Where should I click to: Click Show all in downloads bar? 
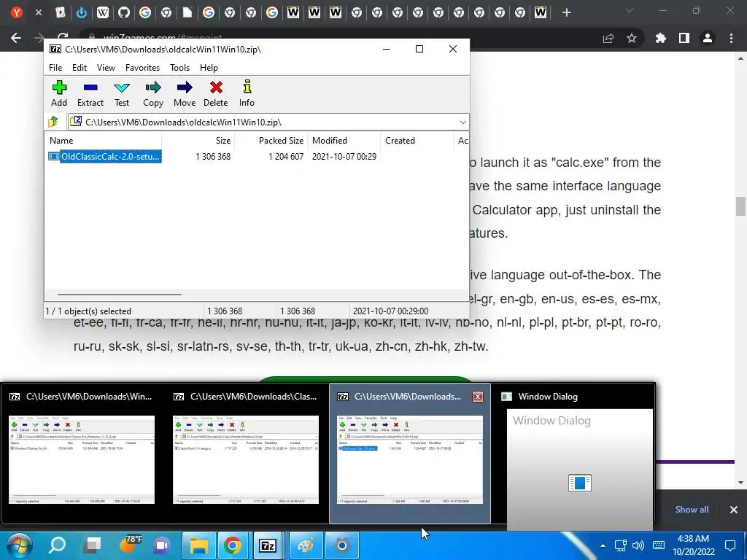tap(692, 510)
